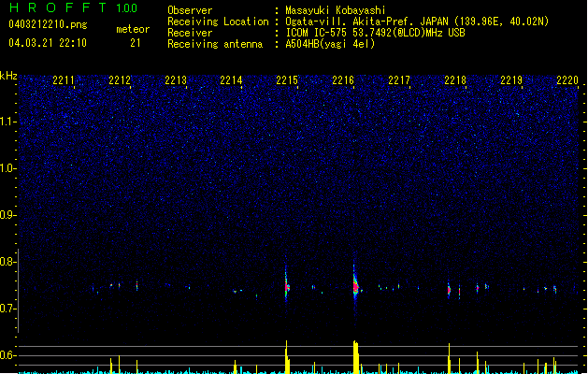Click time marker 2214
This screenshot has height=374, width=588.
pos(231,80)
